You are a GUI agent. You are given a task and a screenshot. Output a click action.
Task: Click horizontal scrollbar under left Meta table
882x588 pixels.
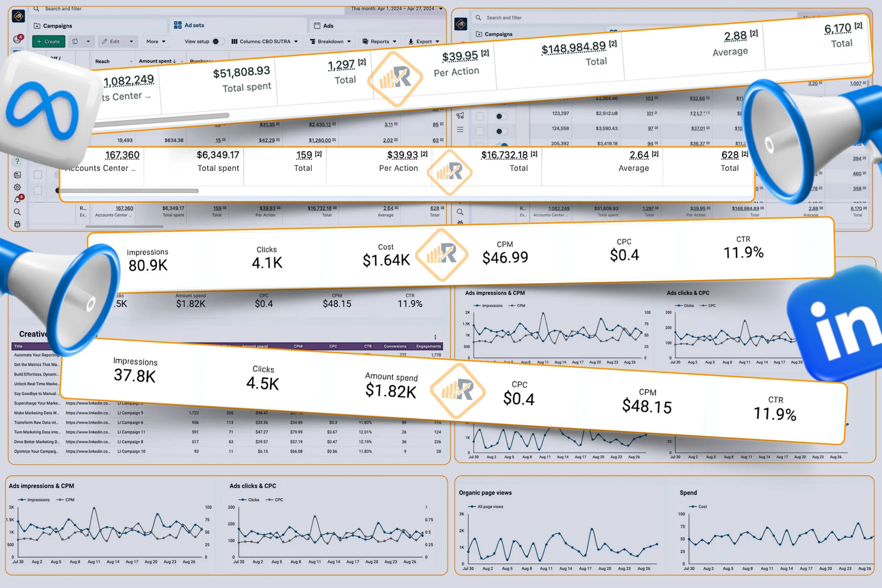click(x=124, y=227)
